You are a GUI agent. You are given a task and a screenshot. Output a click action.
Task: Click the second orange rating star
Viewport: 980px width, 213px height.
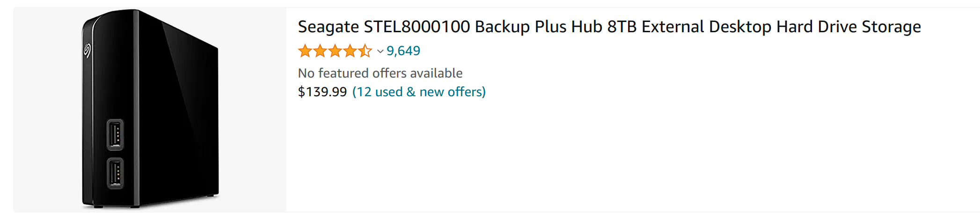(x=320, y=50)
